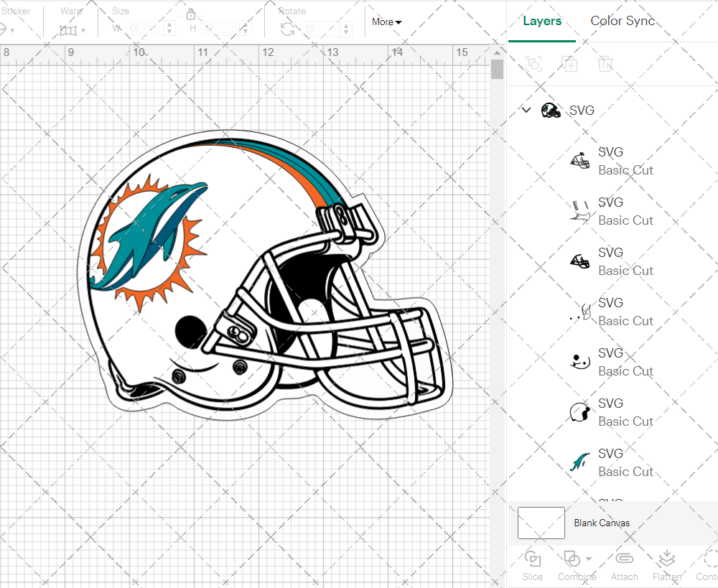This screenshot has width=718, height=588.
Task: Open the More dropdown menu
Action: (x=386, y=22)
